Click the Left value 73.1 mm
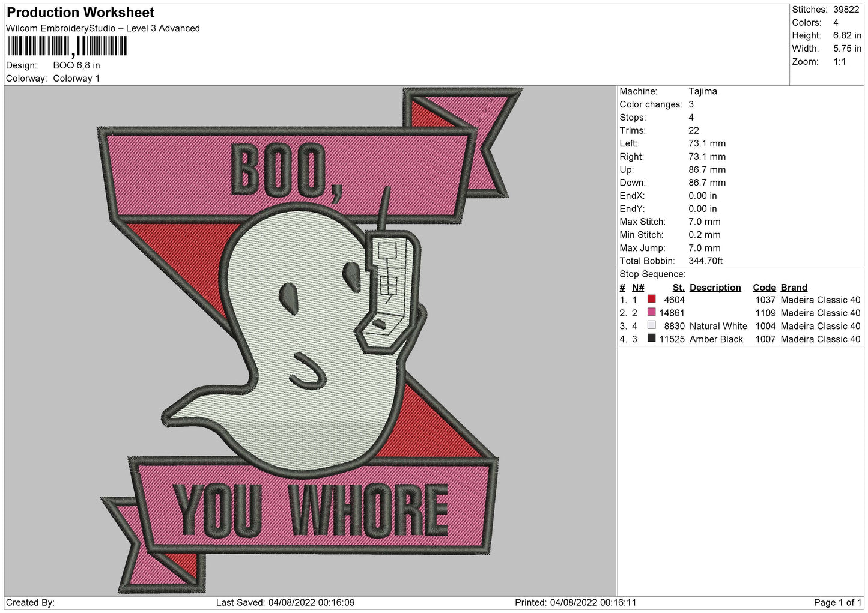Image resolution: width=868 pixels, height=613 pixels. [x=707, y=143]
